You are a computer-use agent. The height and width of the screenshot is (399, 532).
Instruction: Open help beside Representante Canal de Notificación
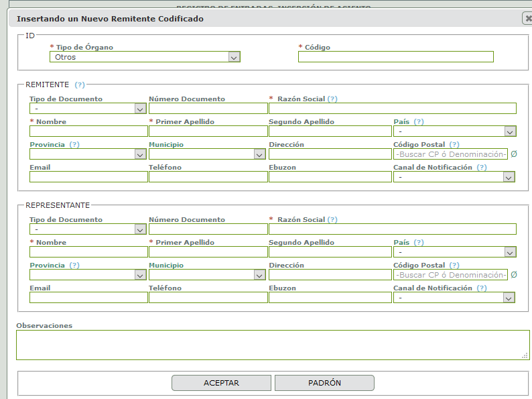tap(482, 288)
